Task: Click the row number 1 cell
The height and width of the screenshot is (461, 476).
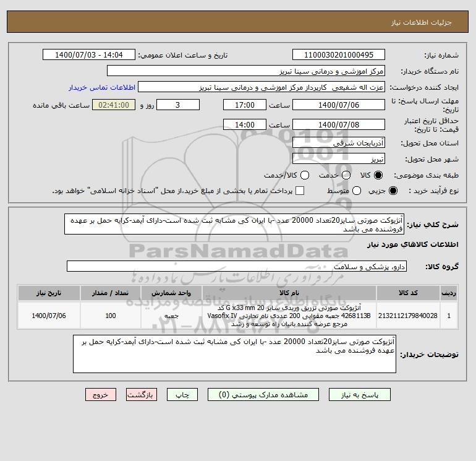Action: tap(449, 316)
